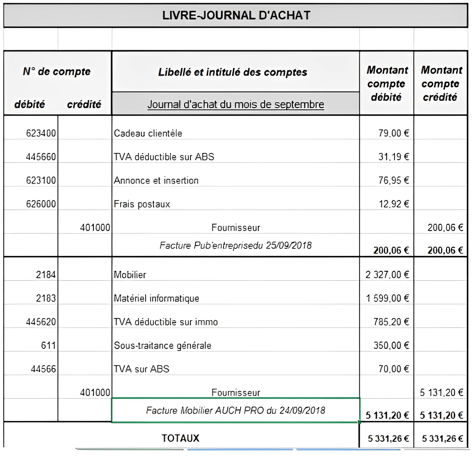This screenshot has height=463, width=476.
Task: Select the Sous-traitance générale cell
Action: point(236,345)
